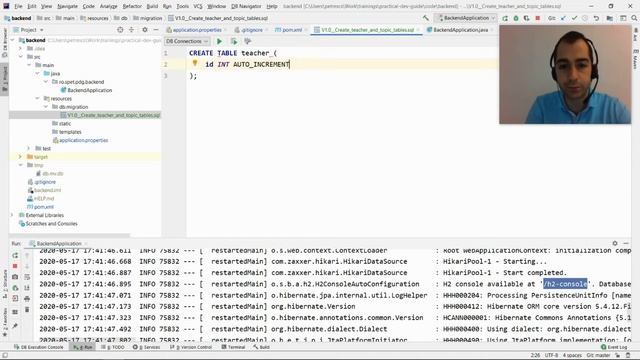The width and height of the screenshot is (640, 360).
Task: Clear all Run console output
Action: [27, 309]
